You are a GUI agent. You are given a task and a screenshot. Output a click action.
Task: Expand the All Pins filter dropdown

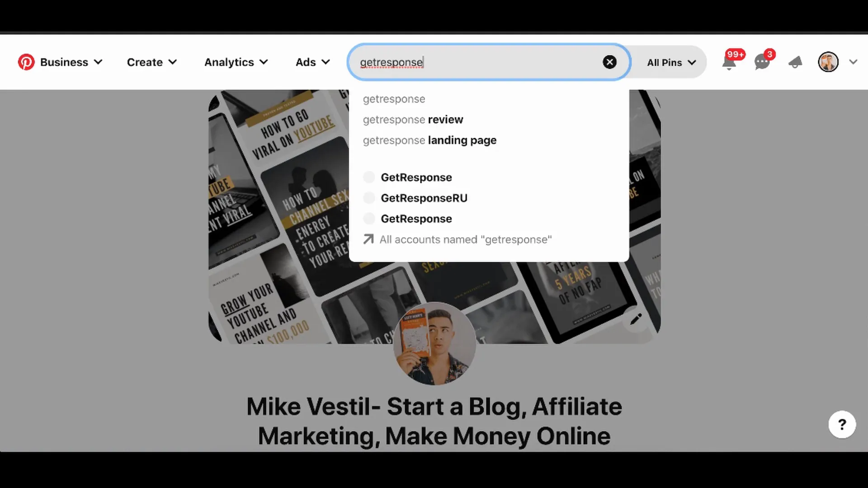point(672,62)
